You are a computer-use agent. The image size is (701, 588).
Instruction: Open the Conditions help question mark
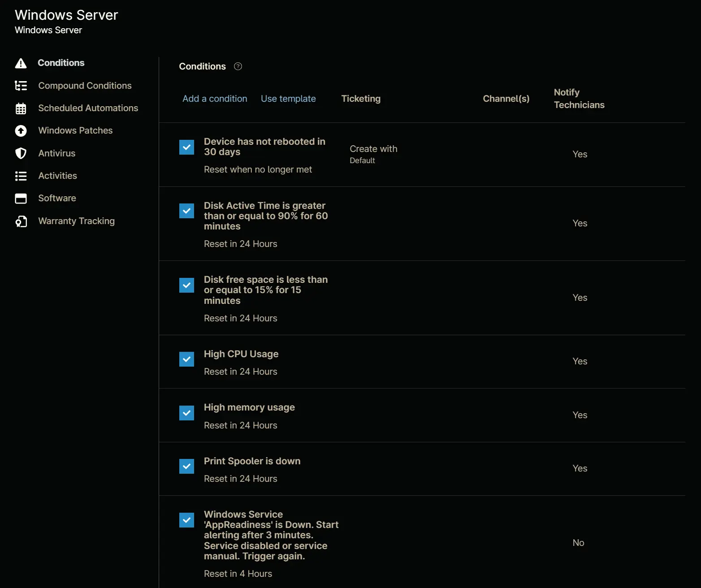(x=238, y=66)
